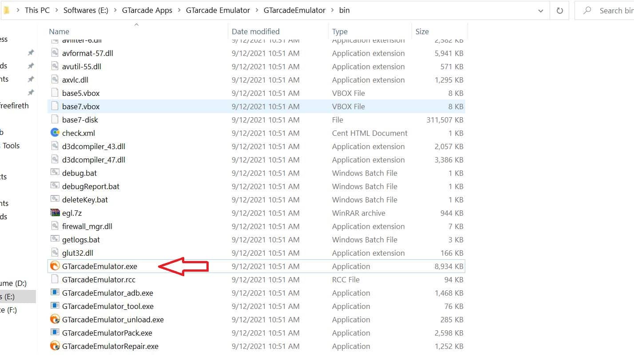Select the base7-disk file name
Screen dimensions: 634x364
coord(80,120)
